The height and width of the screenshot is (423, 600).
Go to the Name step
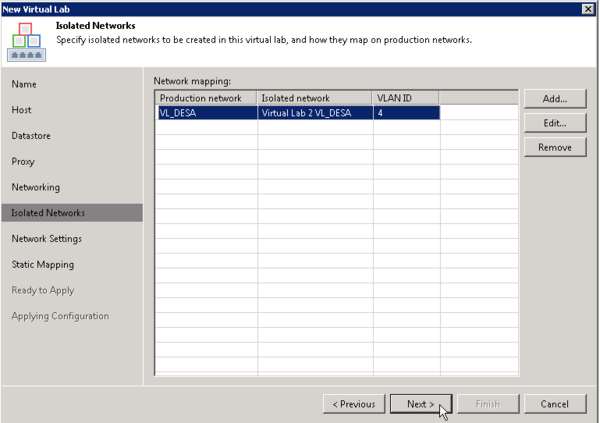(x=24, y=84)
